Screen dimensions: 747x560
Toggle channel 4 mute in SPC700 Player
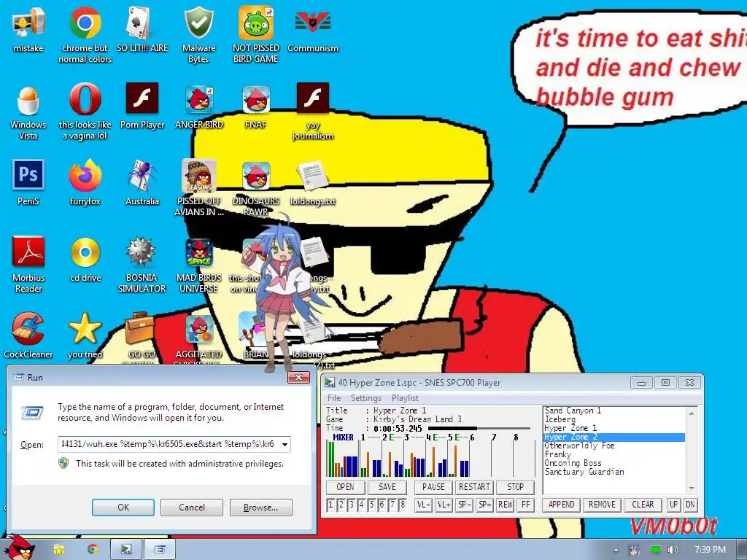pos(361,505)
